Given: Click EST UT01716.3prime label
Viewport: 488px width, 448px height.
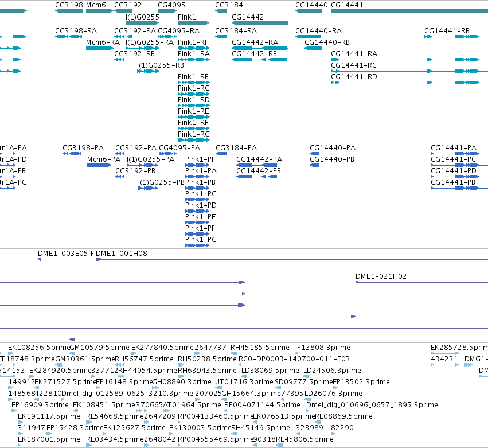Looking at the screenshot, I should tap(244, 382).
